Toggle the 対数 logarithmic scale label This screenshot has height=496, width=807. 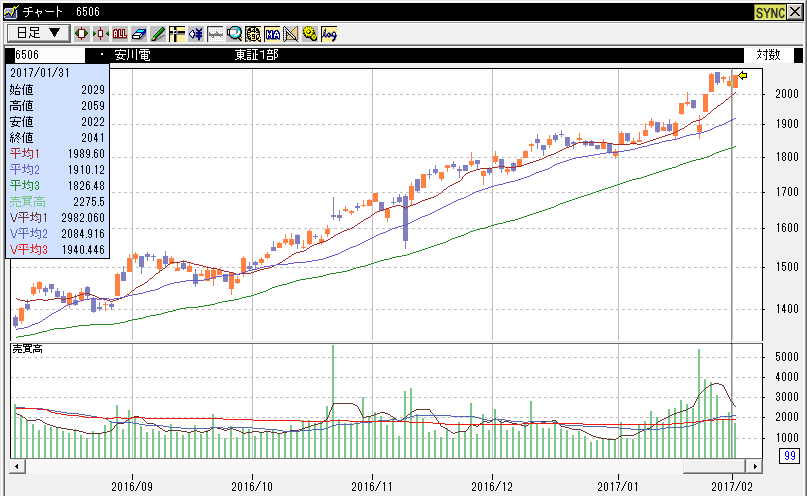click(768, 55)
